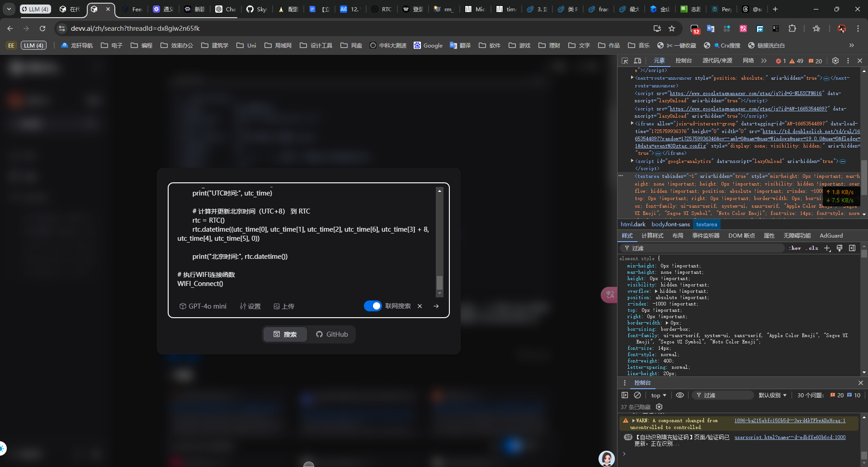
Task: Open the GPT-4o mini model selector
Action: click(x=203, y=306)
